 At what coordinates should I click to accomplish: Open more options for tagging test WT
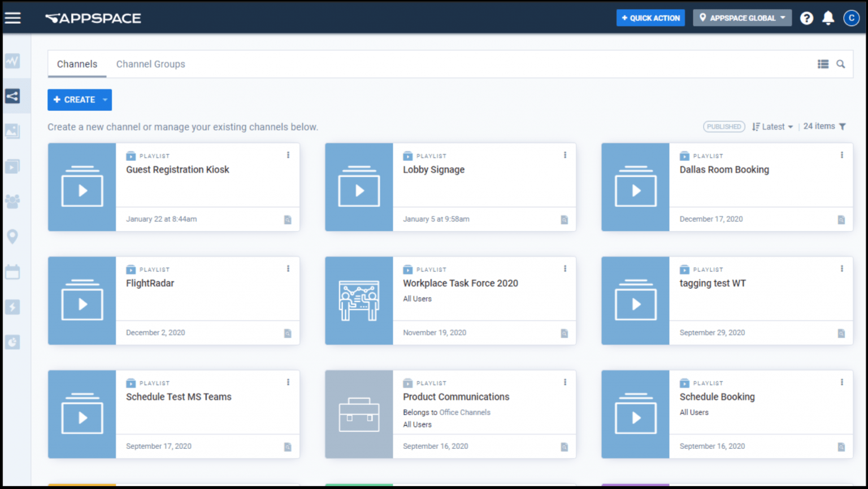[842, 269]
